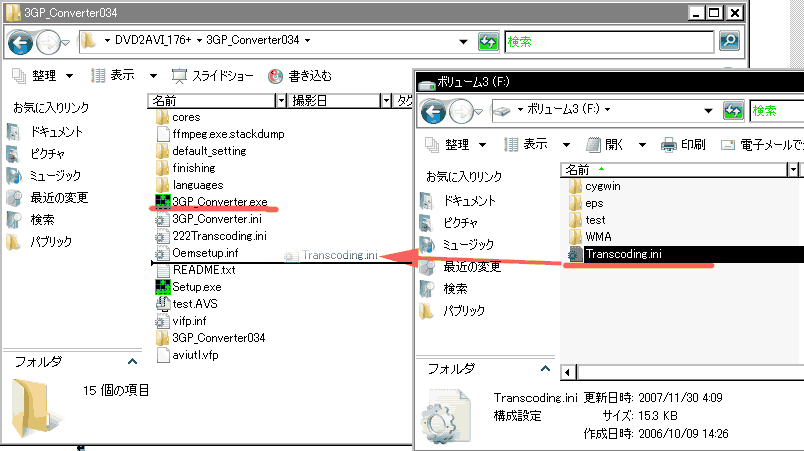Expand the 表示 dropdown arrow in left window
Image resolution: width=804 pixels, height=451 pixels.
[x=153, y=76]
